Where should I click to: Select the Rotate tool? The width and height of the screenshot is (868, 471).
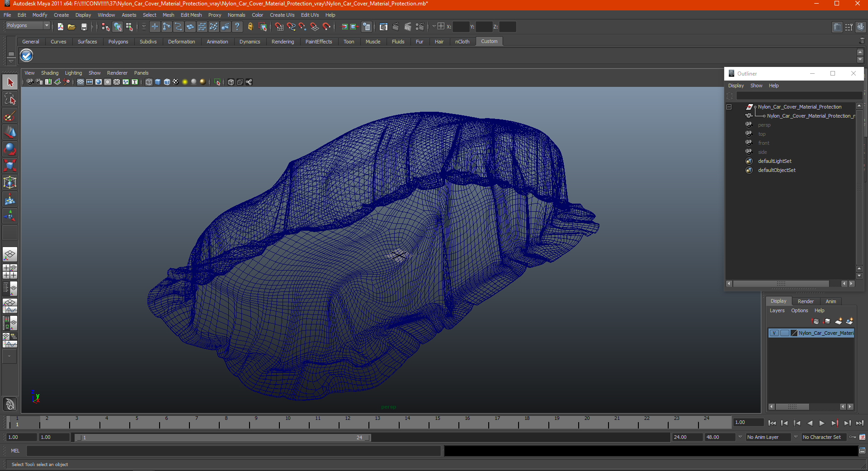pos(10,149)
